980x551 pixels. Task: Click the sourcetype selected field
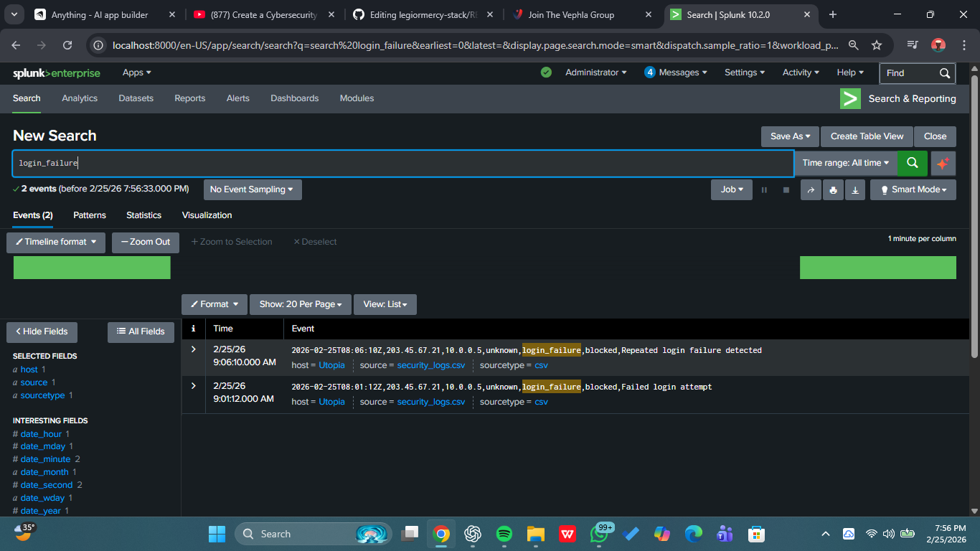pos(42,395)
